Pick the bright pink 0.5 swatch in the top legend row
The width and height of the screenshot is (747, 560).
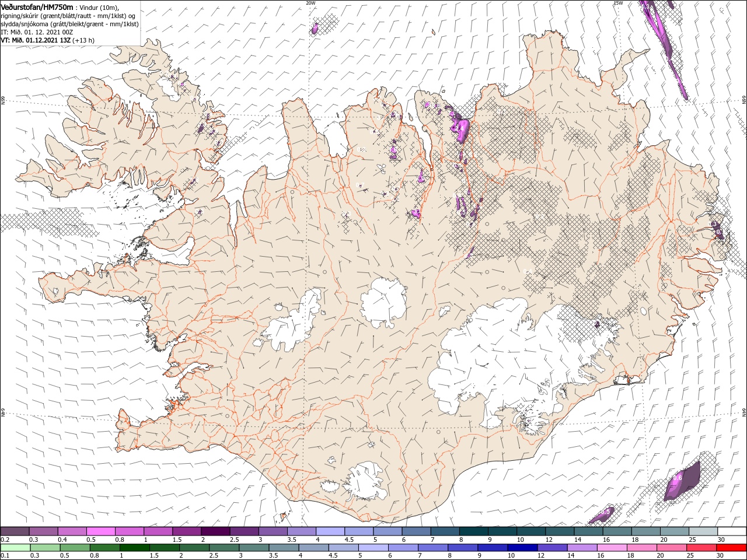point(101,531)
